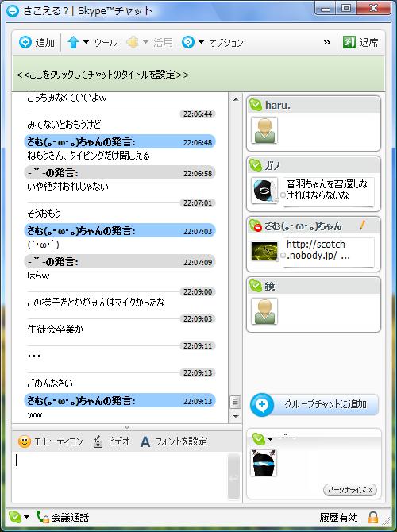Click the padlock security icon
The image size is (397, 532).
point(373,517)
